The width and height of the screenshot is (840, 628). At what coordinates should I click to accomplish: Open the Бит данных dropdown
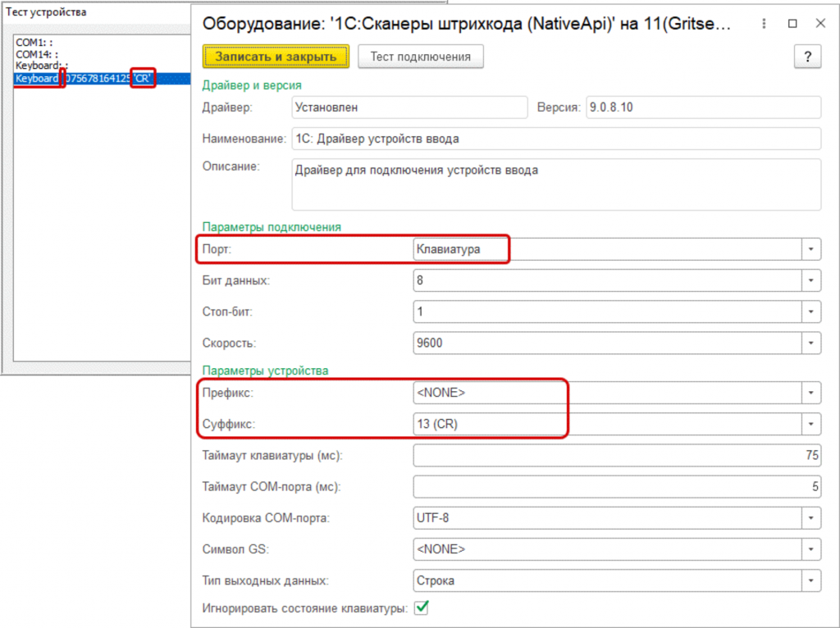coord(811,280)
